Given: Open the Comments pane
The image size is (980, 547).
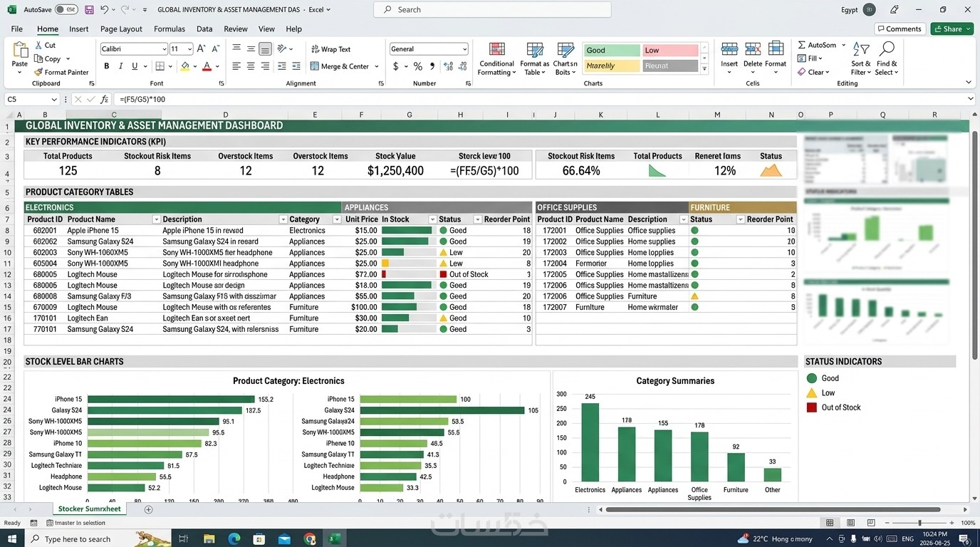Looking at the screenshot, I should click(900, 29).
